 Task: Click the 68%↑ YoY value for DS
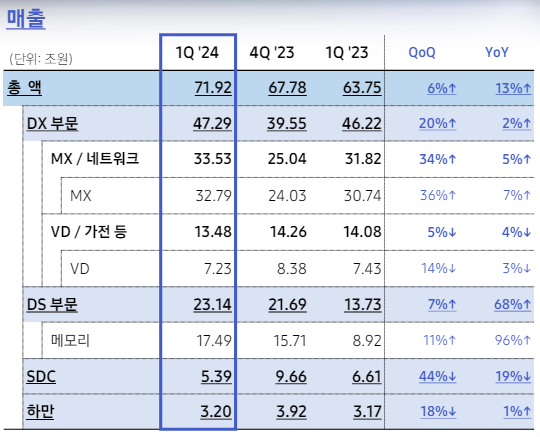pos(512,304)
